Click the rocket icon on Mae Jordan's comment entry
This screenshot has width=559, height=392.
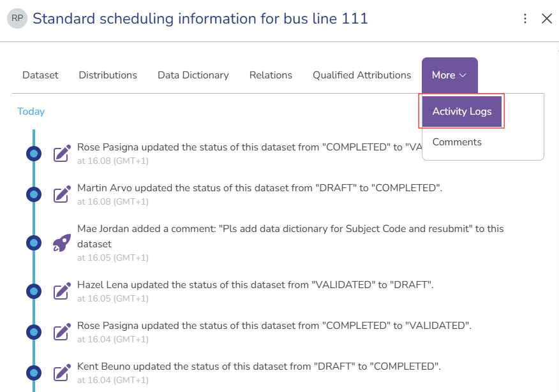click(x=61, y=242)
